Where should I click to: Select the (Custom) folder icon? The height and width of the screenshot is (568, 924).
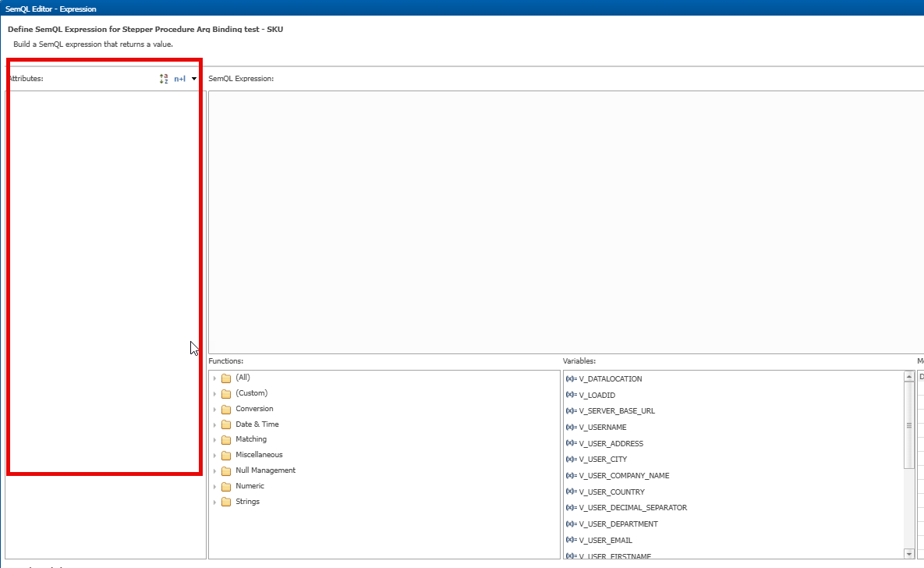(226, 393)
